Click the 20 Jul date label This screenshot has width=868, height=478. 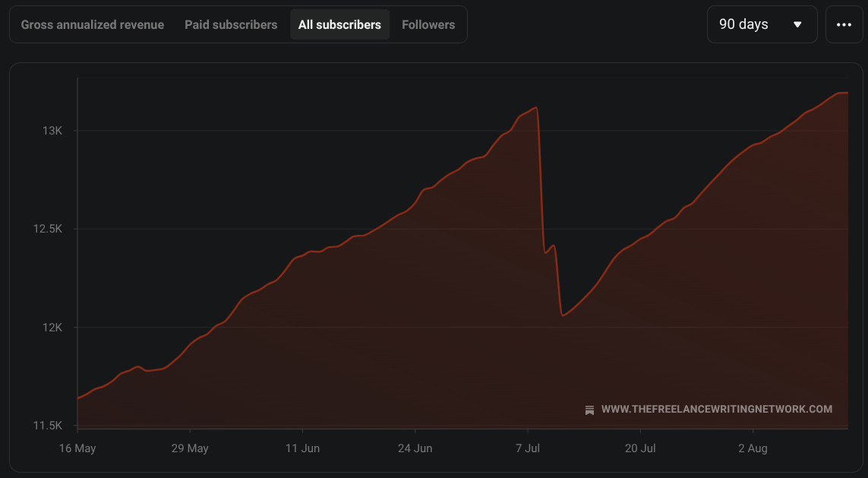click(640, 448)
